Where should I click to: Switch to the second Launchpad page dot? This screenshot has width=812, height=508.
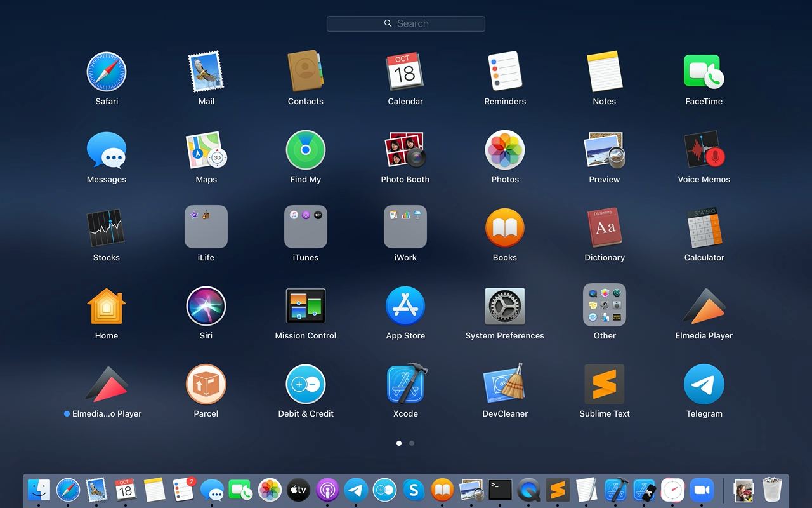pyautogui.click(x=412, y=443)
